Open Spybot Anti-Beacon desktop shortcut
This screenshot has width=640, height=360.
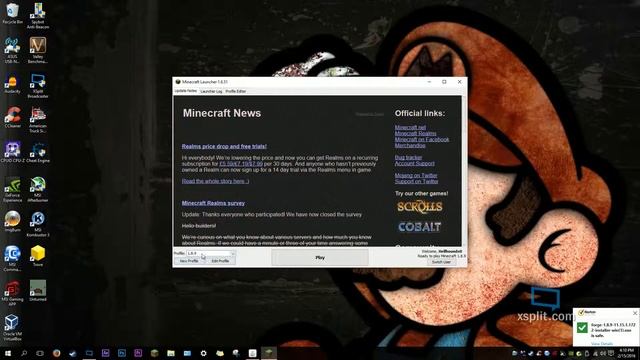(x=38, y=16)
